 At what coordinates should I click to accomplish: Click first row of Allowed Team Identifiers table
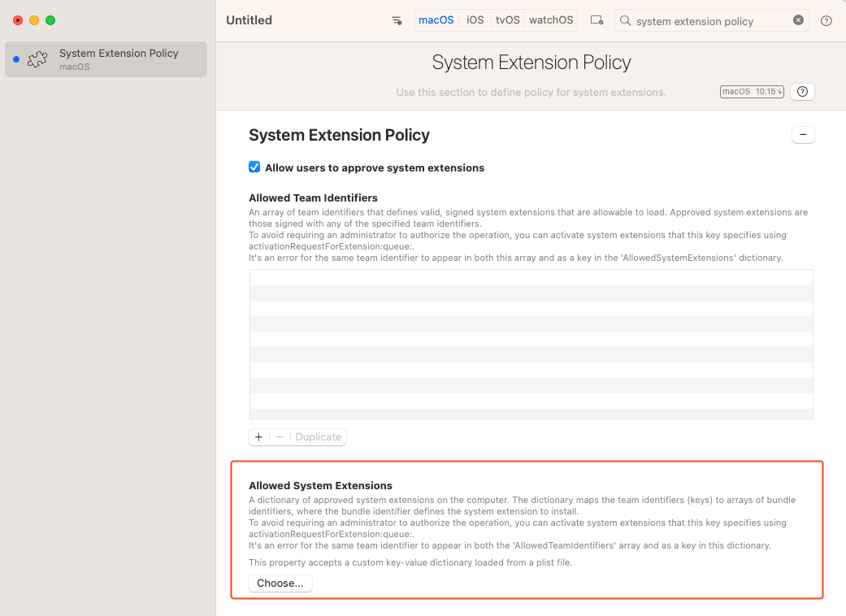[x=531, y=277]
